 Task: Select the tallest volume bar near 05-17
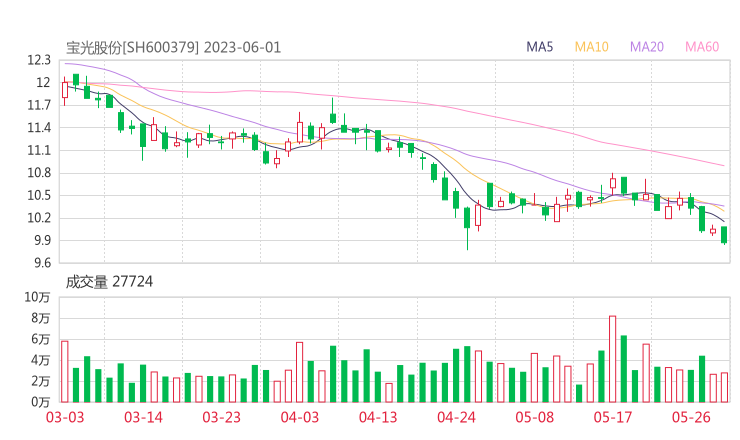point(613,359)
